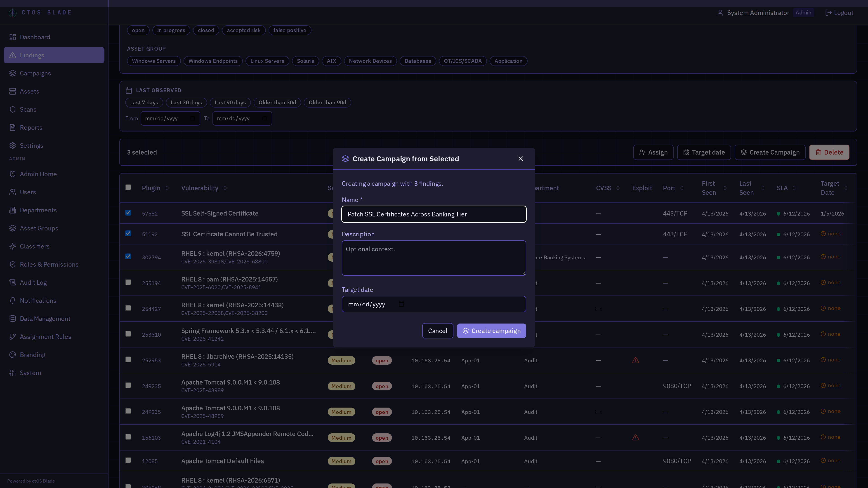Click the Target date input in dialog
The width and height of the screenshot is (868, 488).
coord(434,304)
